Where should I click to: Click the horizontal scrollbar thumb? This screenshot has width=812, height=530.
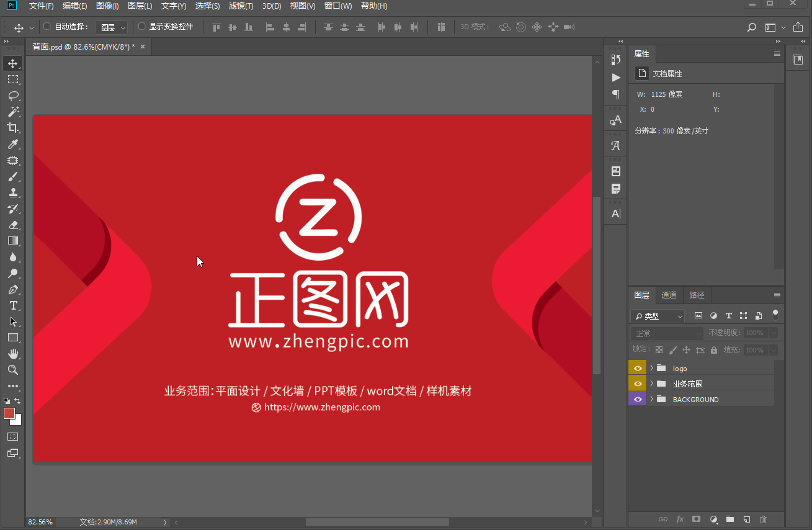coord(377,522)
